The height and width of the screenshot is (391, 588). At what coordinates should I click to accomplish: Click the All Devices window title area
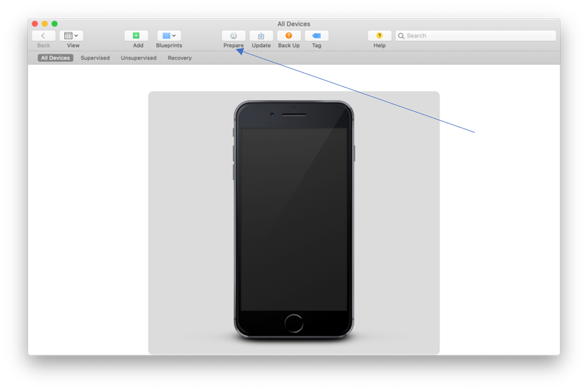(x=294, y=24)
